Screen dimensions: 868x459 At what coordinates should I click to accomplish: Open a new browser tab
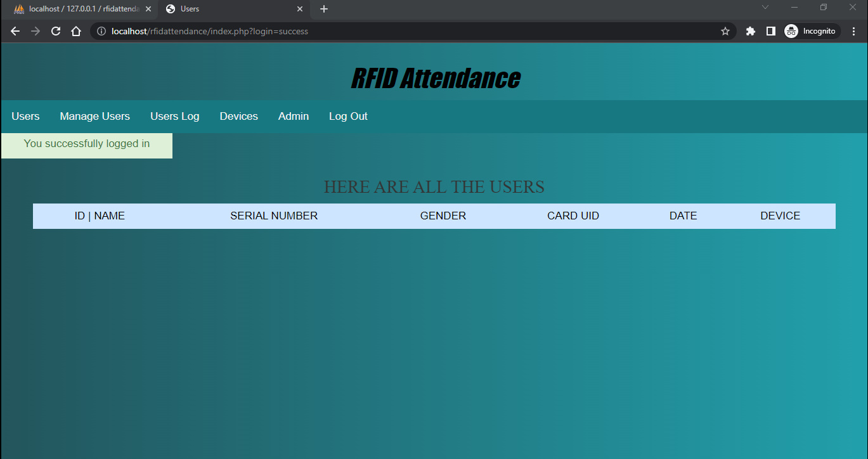tap(324, 9)
